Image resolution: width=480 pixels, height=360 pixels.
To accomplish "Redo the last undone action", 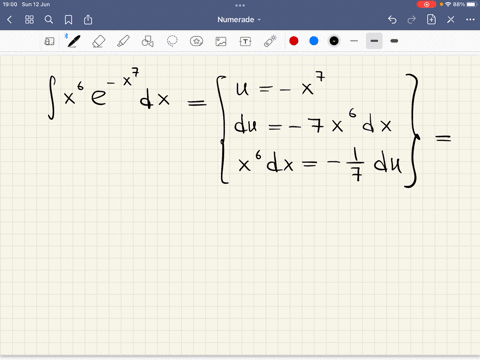I will click(x=412, y=20).
